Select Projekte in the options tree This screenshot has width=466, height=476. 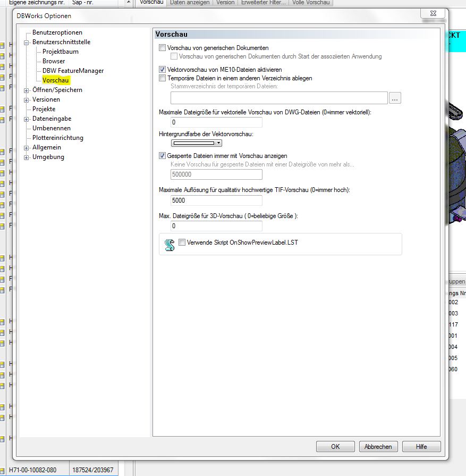(x=44, y=109)
